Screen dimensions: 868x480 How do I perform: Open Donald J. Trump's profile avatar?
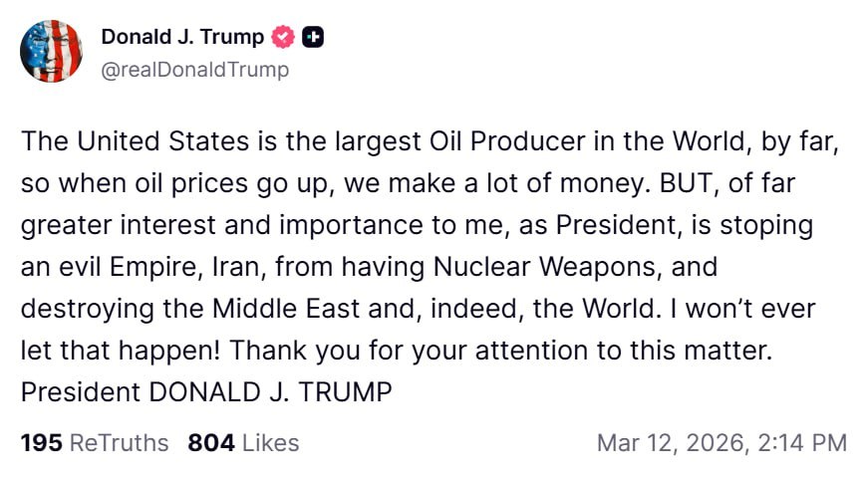click(51, 52)
